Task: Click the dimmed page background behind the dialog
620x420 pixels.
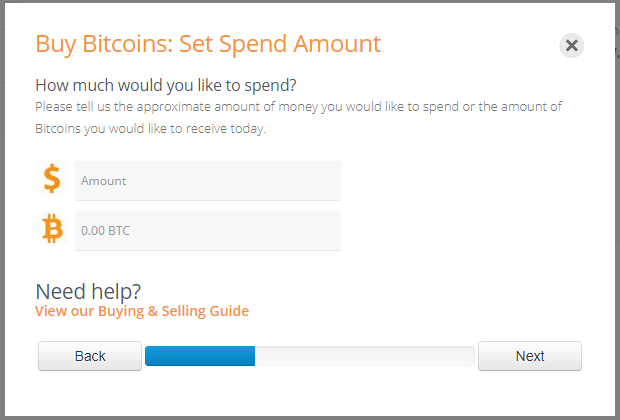Action: pos(2,210)
